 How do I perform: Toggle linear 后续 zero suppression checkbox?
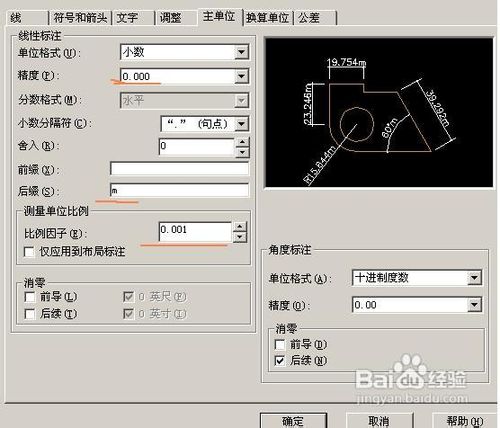click(x=30, y=313)
